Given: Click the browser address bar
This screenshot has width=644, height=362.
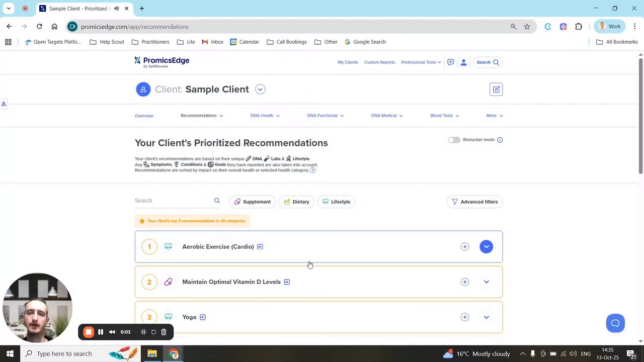Looking at the screenshot, I should pyautogui.click(x=292, y=27).
